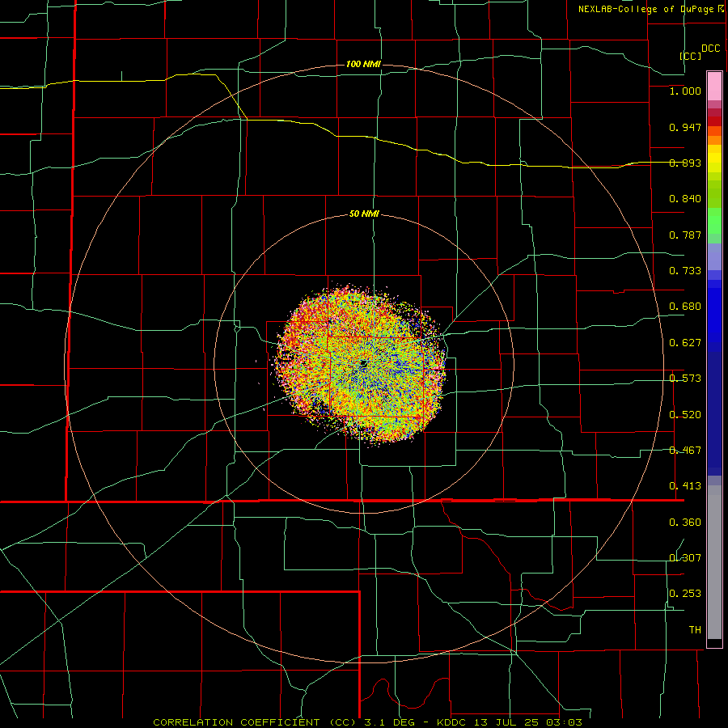Click the 0.787 scale value

pos(685,235)
